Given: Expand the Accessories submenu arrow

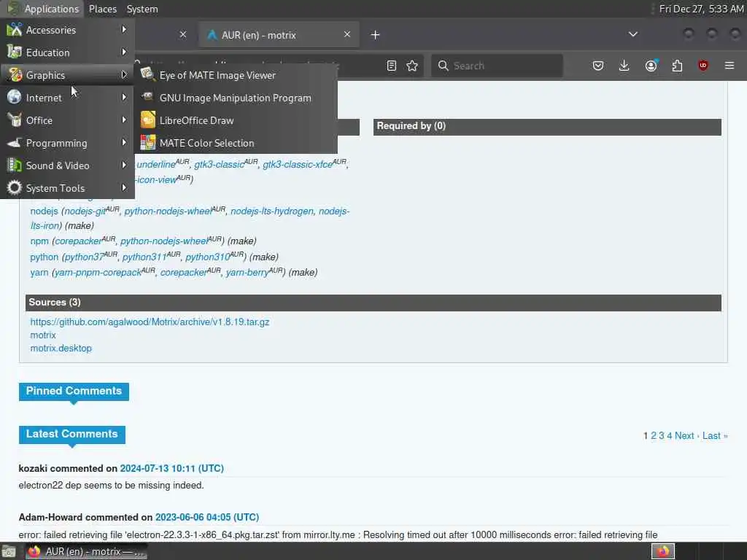Looking at the screenshot, I should point(124,29).
